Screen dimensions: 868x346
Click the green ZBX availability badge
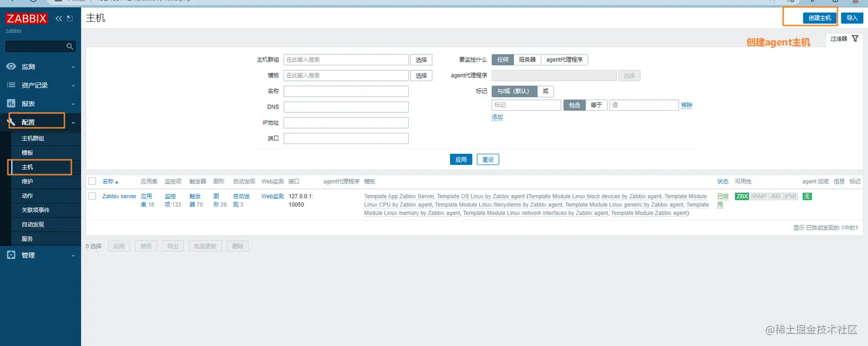coord(742,196)
